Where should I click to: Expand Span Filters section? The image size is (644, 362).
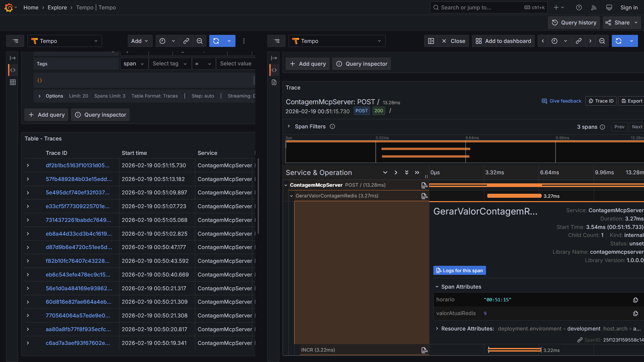(288, 126)
